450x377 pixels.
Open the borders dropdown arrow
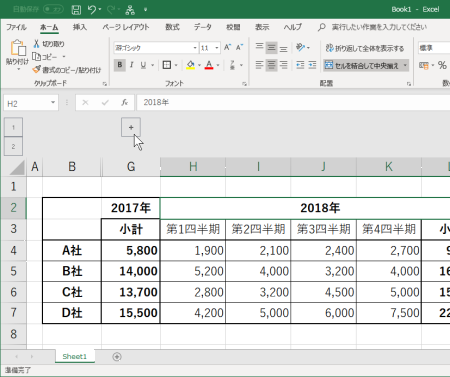pos(176,65)
